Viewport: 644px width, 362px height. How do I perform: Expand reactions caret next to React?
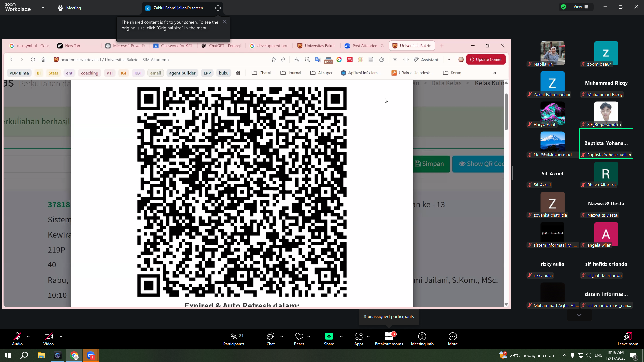pyautogui.click(x=309, y=336)
